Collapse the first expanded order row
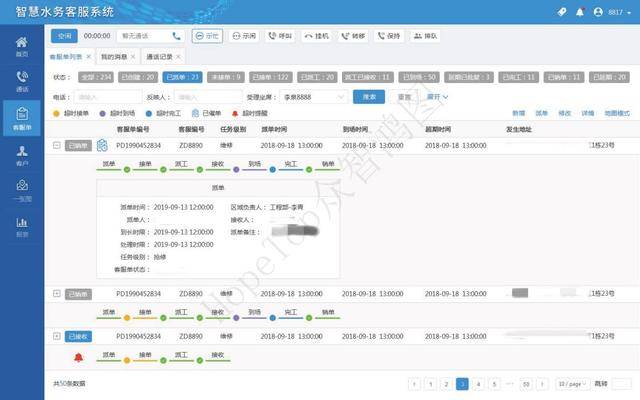 56,145
